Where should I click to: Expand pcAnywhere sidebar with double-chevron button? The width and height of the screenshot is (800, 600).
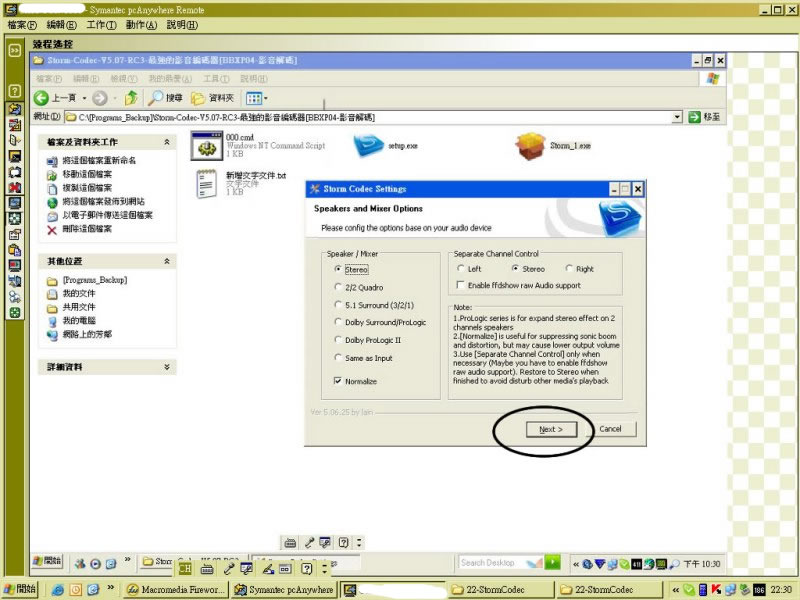click(15, 50)
